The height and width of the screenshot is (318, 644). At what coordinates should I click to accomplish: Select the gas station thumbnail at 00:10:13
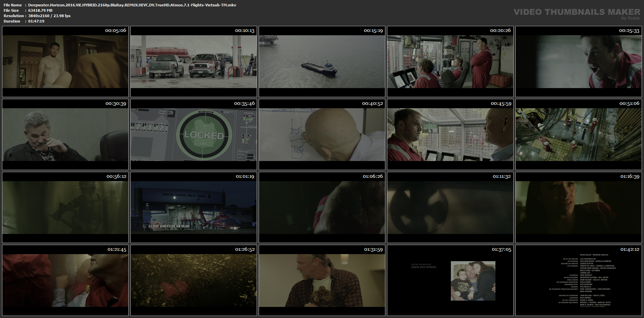coord(194,62)
